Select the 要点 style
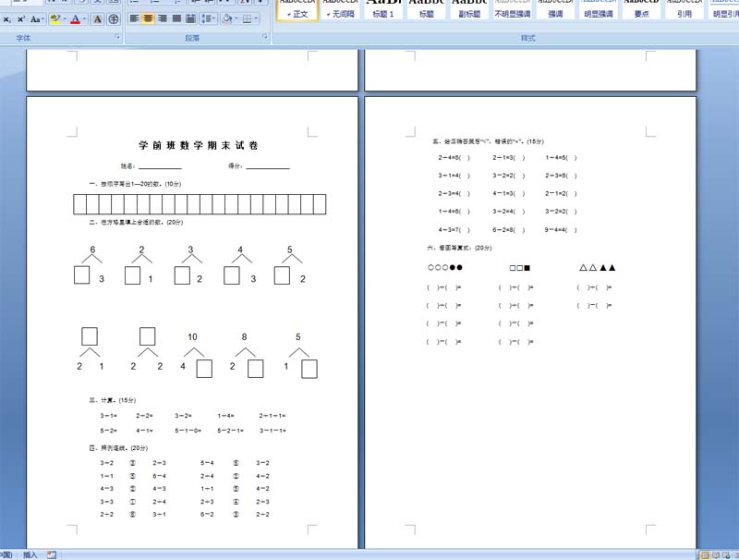Image resolution: width=739 pixels, height=560 pixels. pos(641,9)
